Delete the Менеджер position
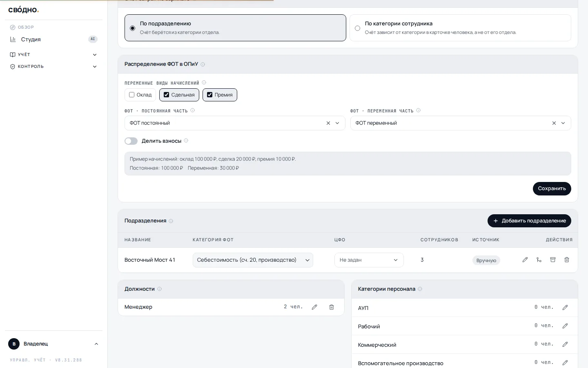This screenshot has height=368, width=588. (x=332, y=307)
